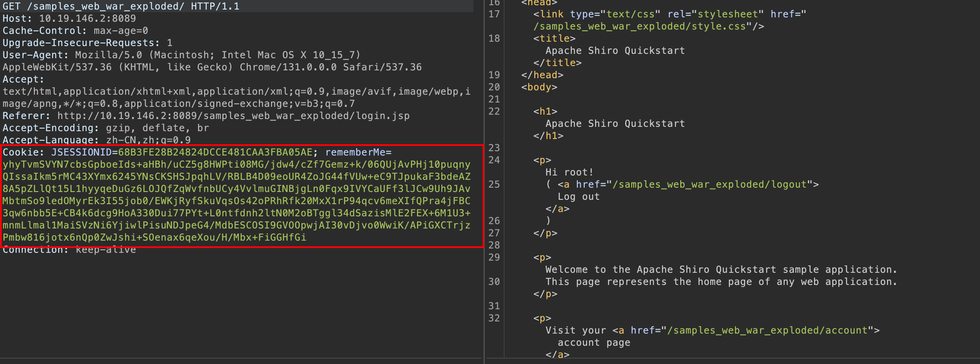Click the Accept: header label

(x=23, y=79)
